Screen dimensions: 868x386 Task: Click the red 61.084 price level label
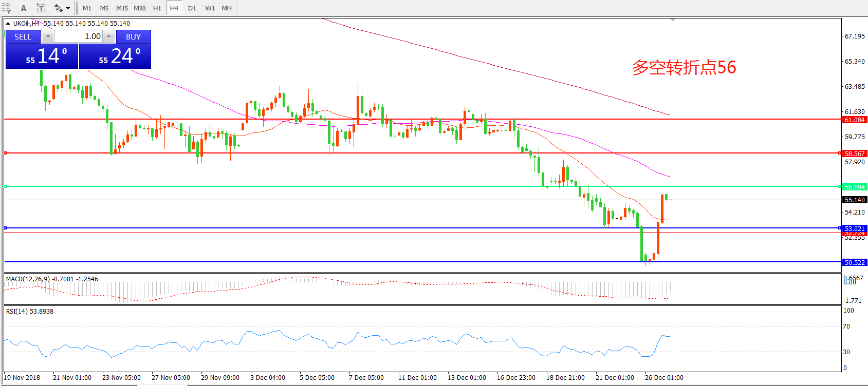tap(855, 120)
